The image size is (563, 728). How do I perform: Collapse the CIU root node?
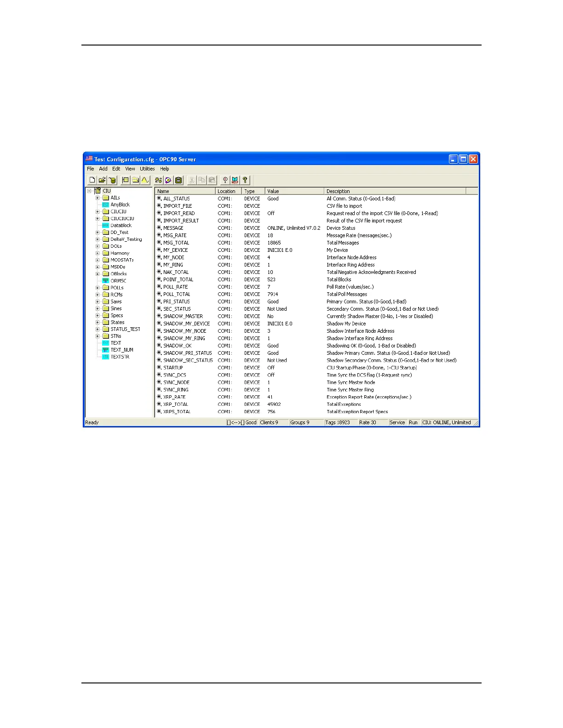(x=90, y=191)
